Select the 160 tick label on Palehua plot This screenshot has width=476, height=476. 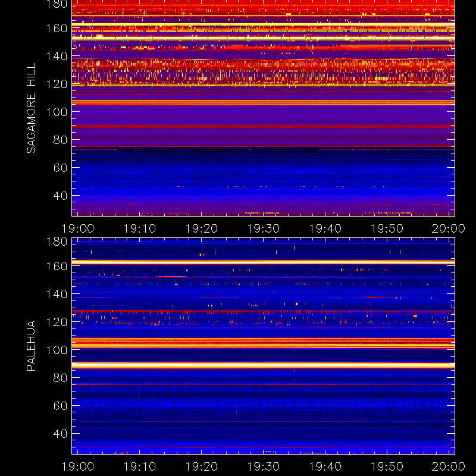coord(57,266)
